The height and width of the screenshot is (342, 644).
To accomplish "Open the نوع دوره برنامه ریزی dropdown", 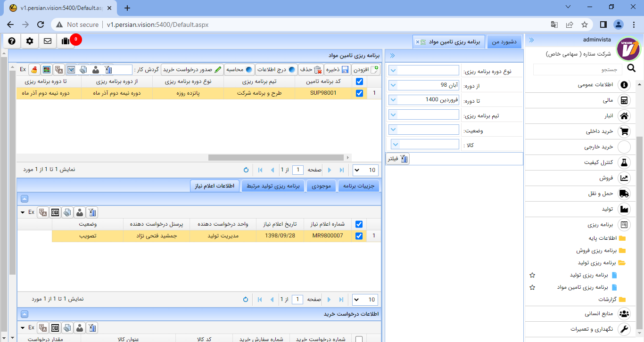I will tap(394, 71).
